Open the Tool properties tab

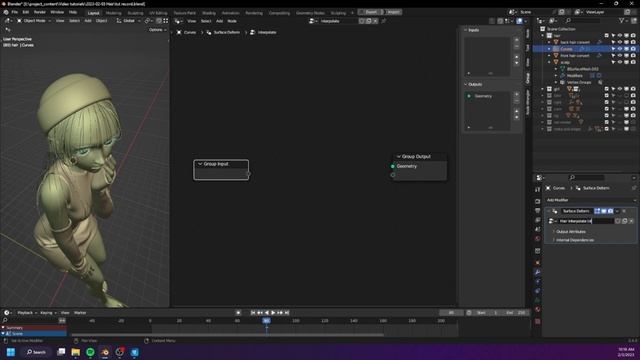pos(538,189)
